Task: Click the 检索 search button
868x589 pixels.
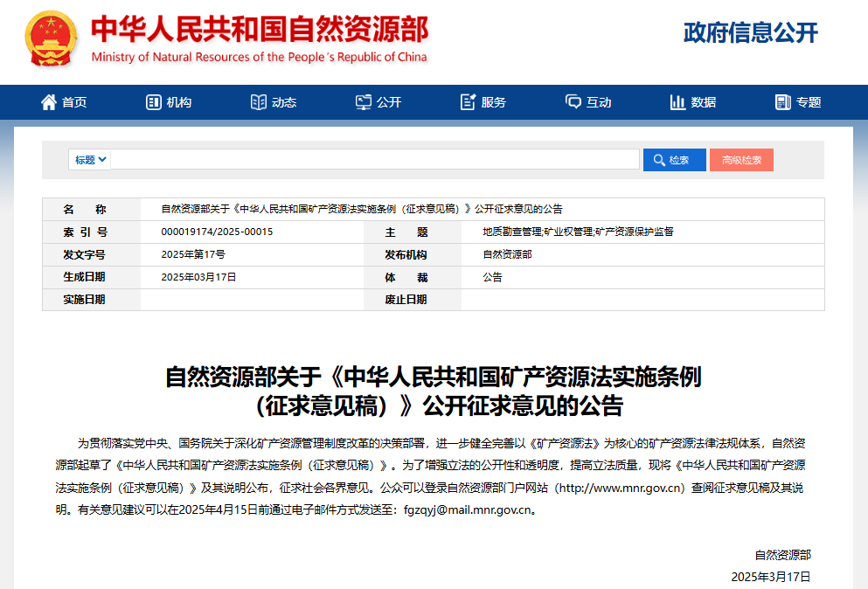Action: click(x=674, y=159)
